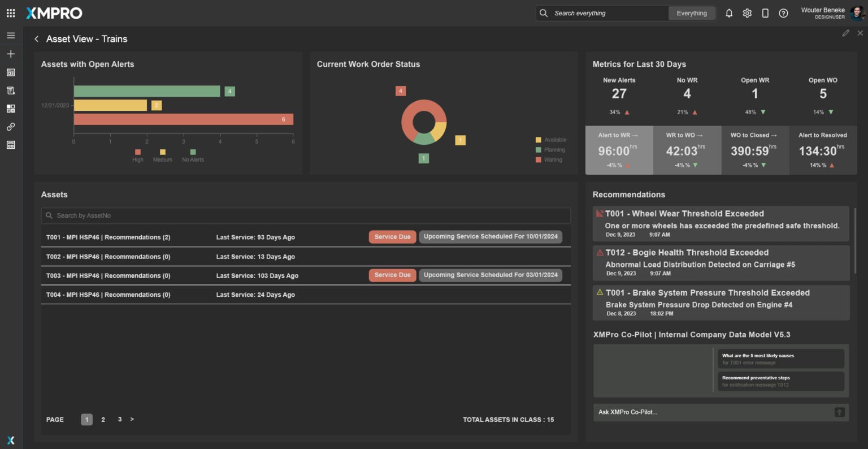This screenshot has width=868, height=449.
Task: Select the Alert to WR metric tile
Action: coord(619,150)
